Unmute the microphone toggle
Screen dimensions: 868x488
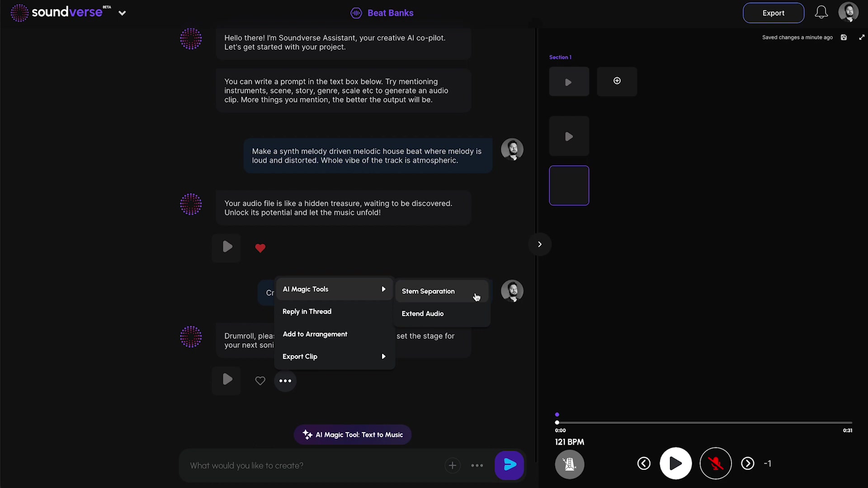click(716, 463)
